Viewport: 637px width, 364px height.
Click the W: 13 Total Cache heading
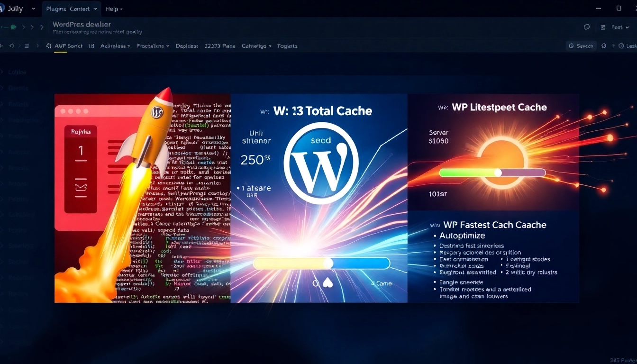click(323, 111)
